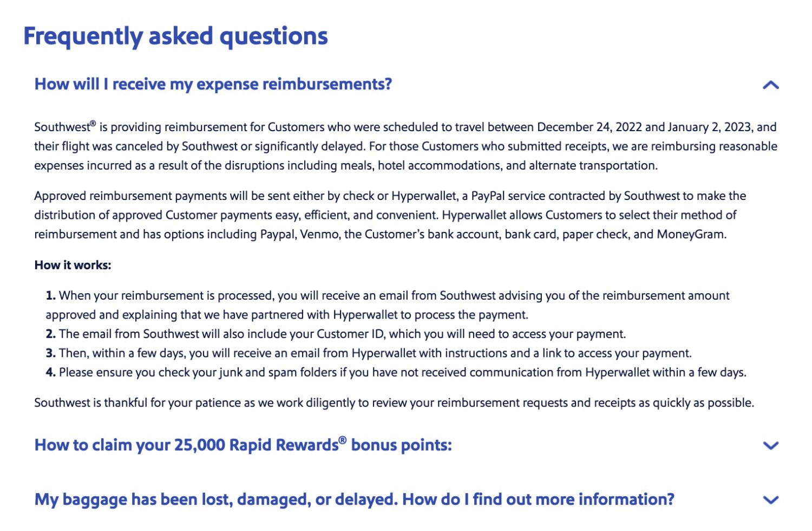Click the downward chevron beside Rapid Rewards question
This screenshot has height=531, width=812.
[771, 446]
